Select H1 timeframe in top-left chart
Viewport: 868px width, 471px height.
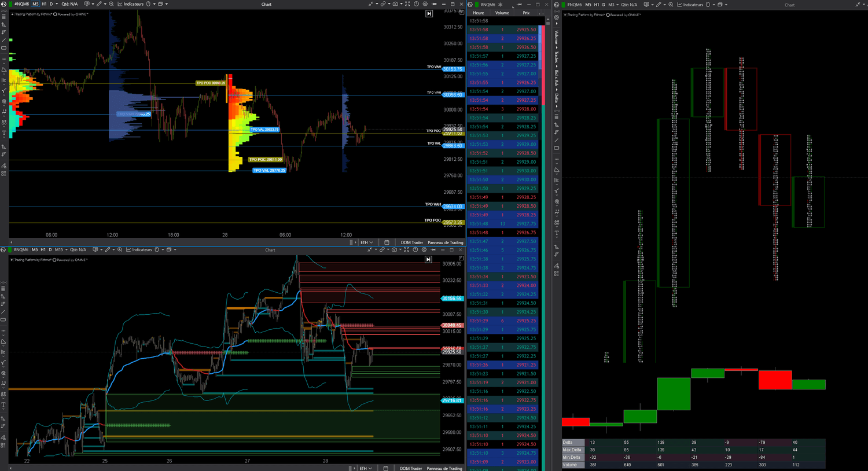click(x=44, y=4)
